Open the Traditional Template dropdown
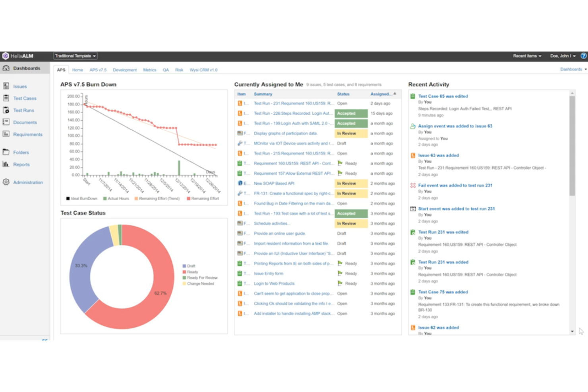Screen dimensions: 588x392 (x=75, y=56)
